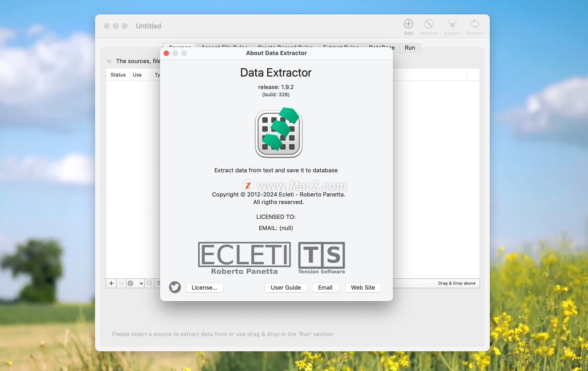Click the '(build: 328)' text

pyautogui.click(x=276, y=95)
